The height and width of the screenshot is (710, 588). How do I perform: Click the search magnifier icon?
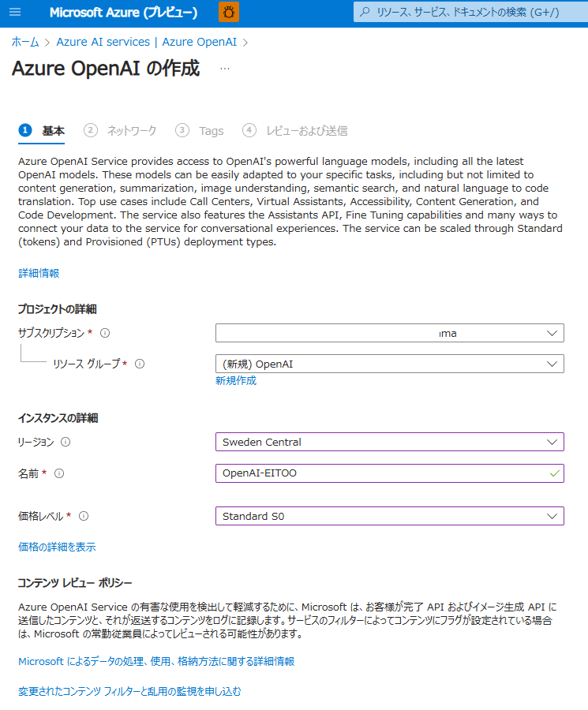pyautogui.click(x=365, y=12)
